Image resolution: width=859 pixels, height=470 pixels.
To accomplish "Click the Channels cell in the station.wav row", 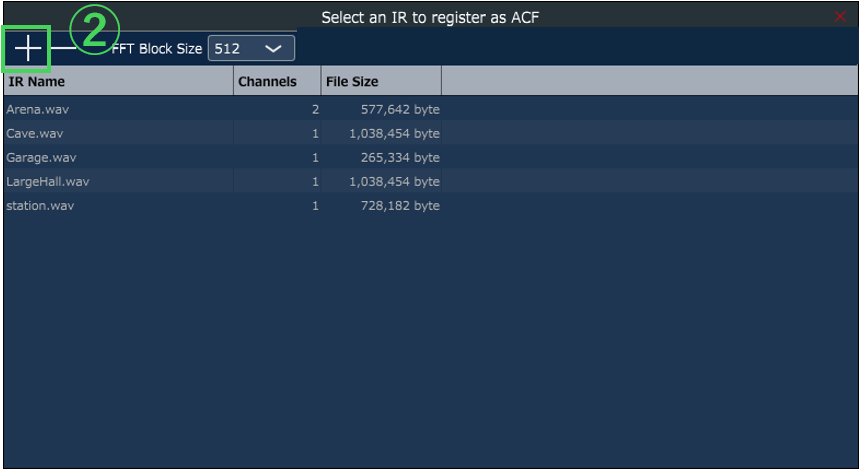I will pyautogui.click(x=315, y=205).
